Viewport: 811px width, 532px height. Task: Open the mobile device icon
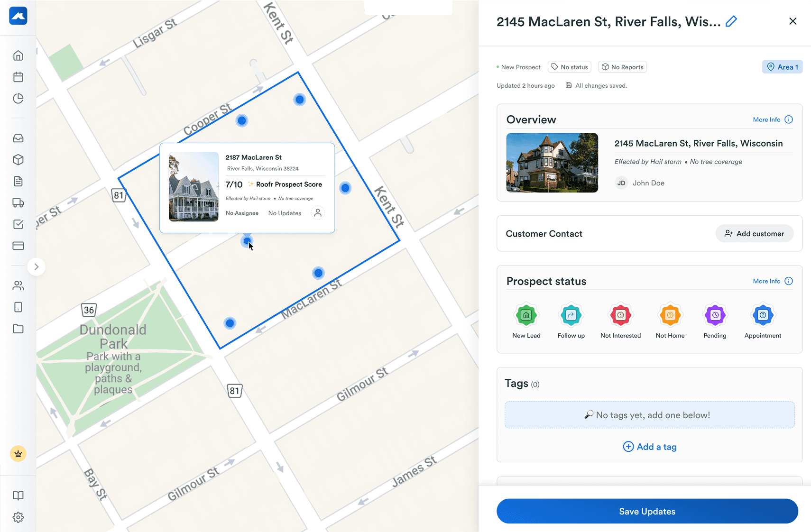[x=18, y=307]
